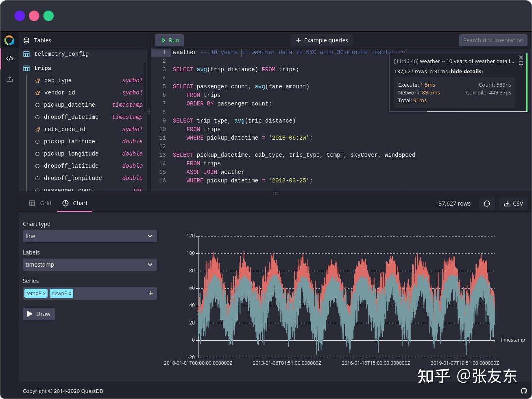Click the QuestDB logo in the top-left corner
Image resolution: width=532 pixels, height=399 pixels.
pos(9,40)
